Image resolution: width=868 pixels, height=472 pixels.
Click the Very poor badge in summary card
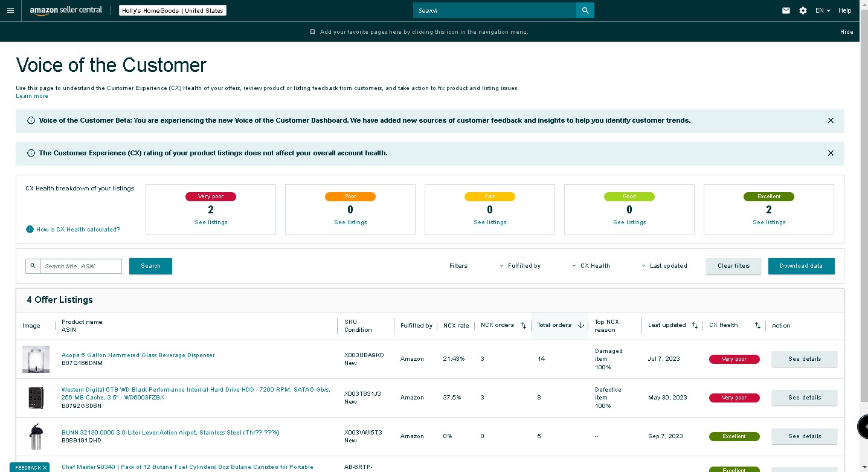[x=211, y=196]
